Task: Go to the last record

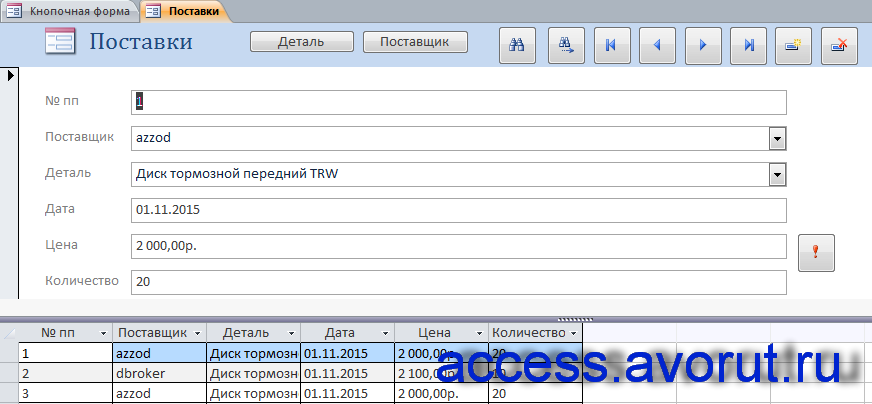Action: point(749,45)
